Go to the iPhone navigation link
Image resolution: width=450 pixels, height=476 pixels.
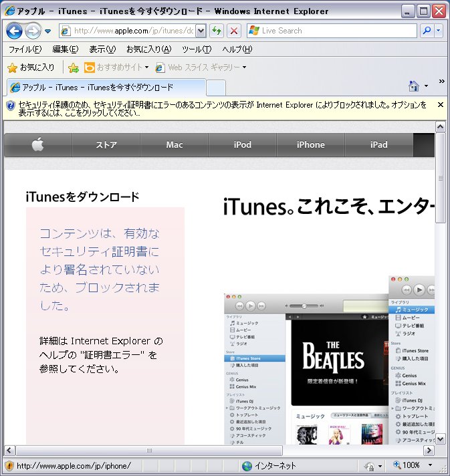311,145
